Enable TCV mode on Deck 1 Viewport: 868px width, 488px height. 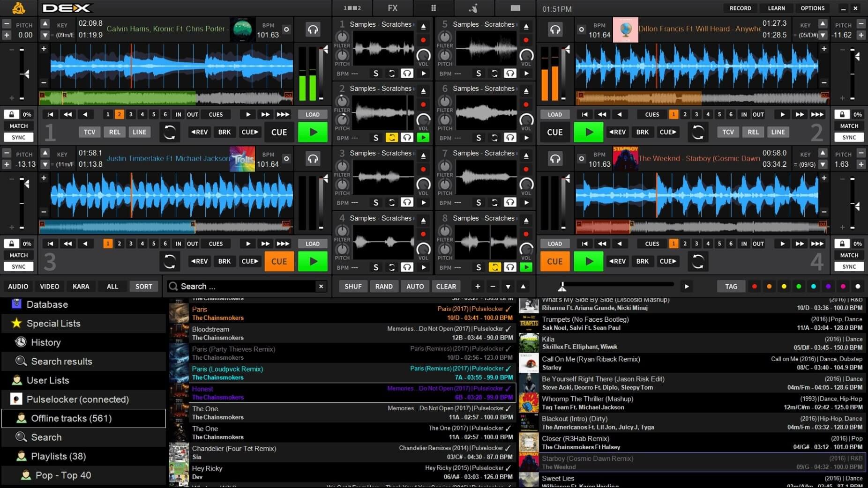tap(90, 132)
